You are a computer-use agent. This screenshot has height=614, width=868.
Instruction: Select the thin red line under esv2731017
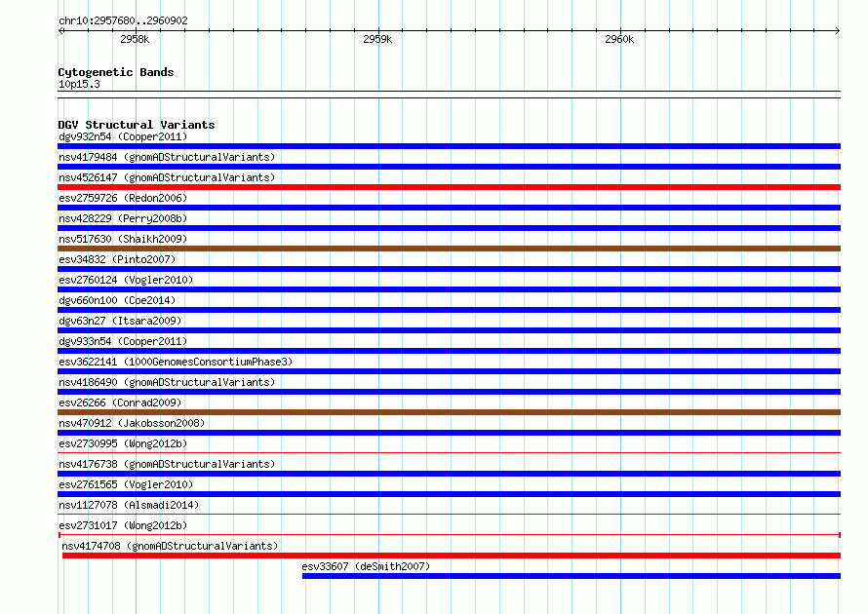pos(449,535)
